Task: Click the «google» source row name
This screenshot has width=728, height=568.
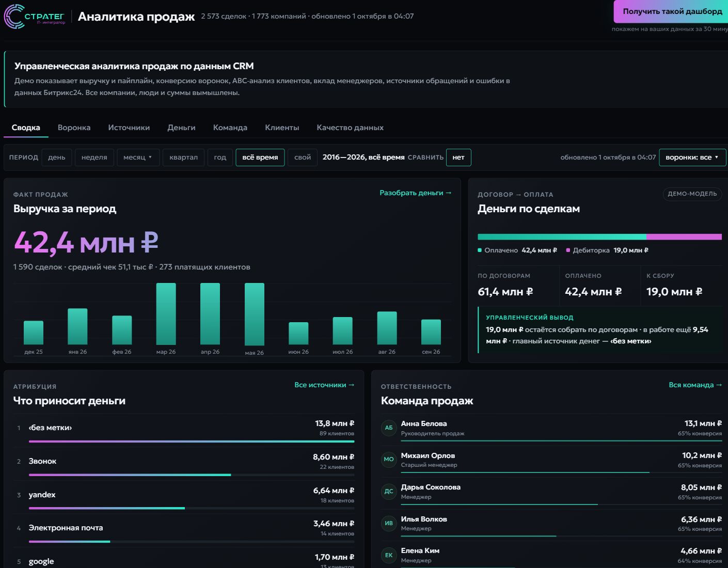Action: [41, 561]
